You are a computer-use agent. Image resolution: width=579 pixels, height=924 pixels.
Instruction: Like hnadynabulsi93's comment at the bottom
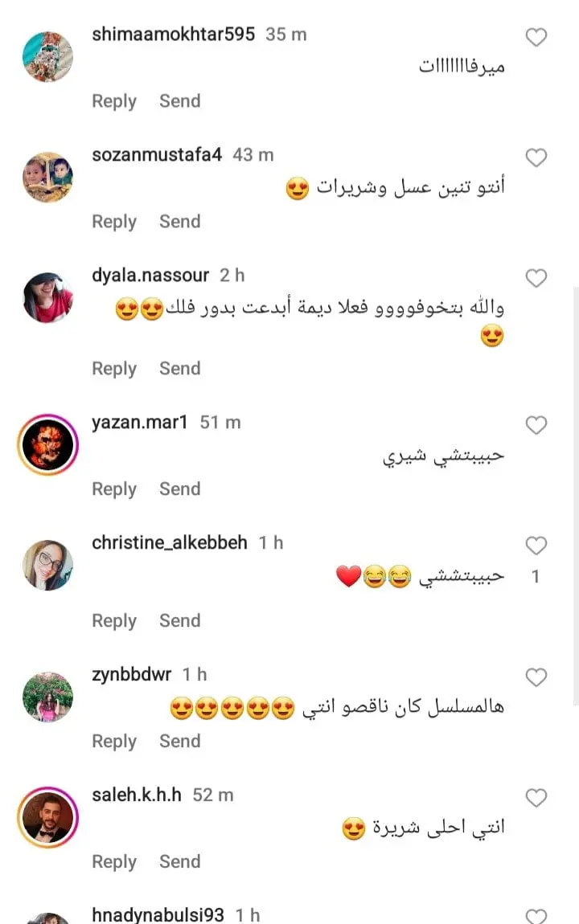point(536,916)
